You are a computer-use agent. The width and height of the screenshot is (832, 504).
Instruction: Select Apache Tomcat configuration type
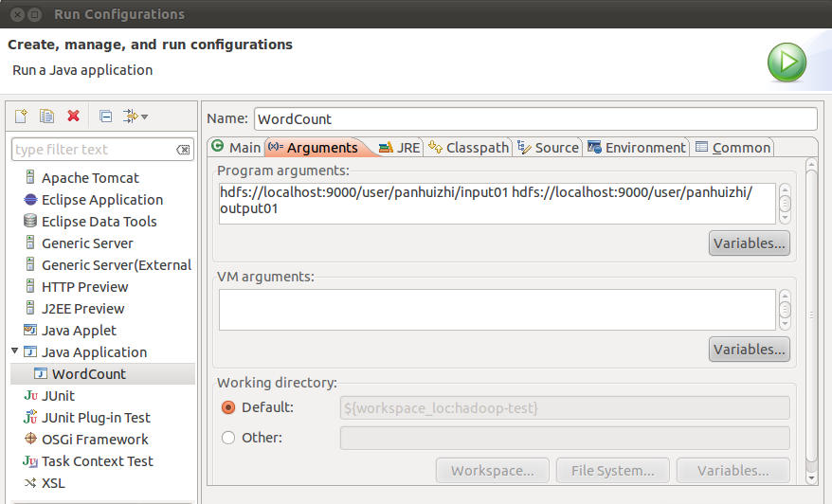click(x=90, y=178)
